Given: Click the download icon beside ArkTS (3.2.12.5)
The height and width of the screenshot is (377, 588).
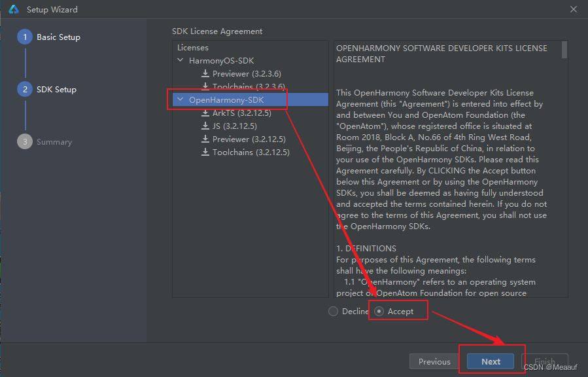Looking at the screenshot, I should (x=205, y=113).
